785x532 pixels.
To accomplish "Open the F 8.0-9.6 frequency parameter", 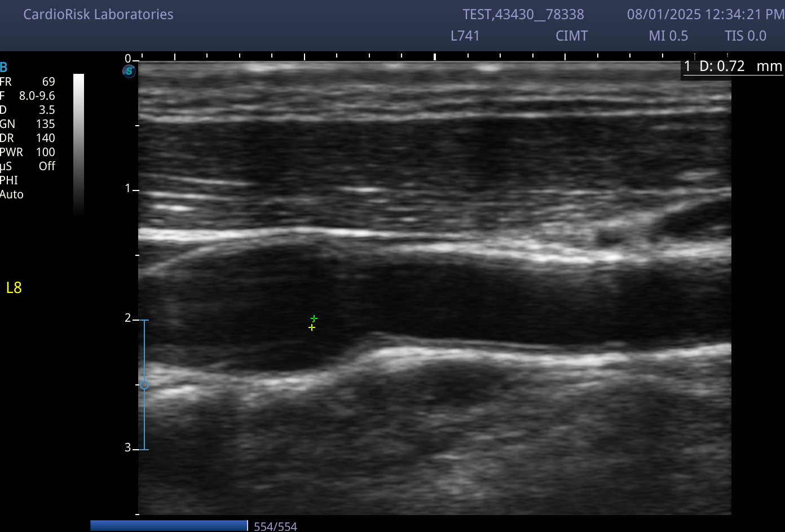I will (x=28, y=96).
